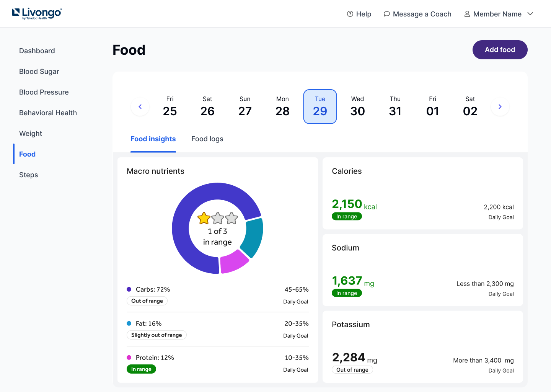Click the member profile person icon
551x392 pixels.
[467, 14]
